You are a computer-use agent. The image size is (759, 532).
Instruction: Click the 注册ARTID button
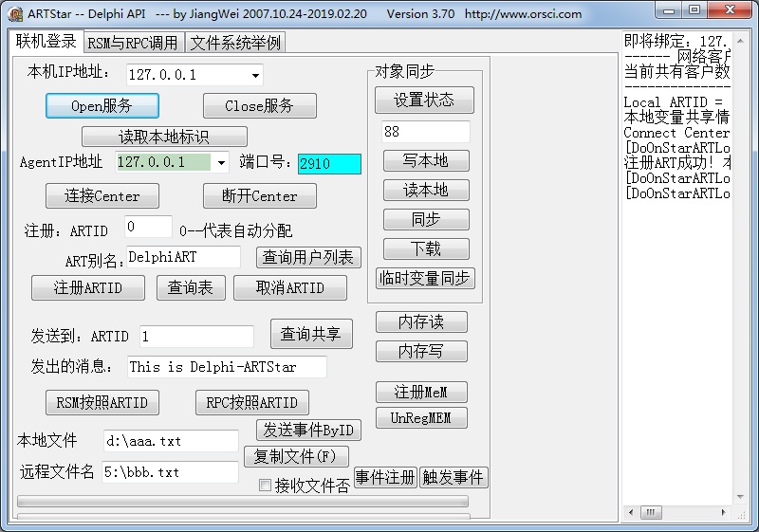coord(88,287)
